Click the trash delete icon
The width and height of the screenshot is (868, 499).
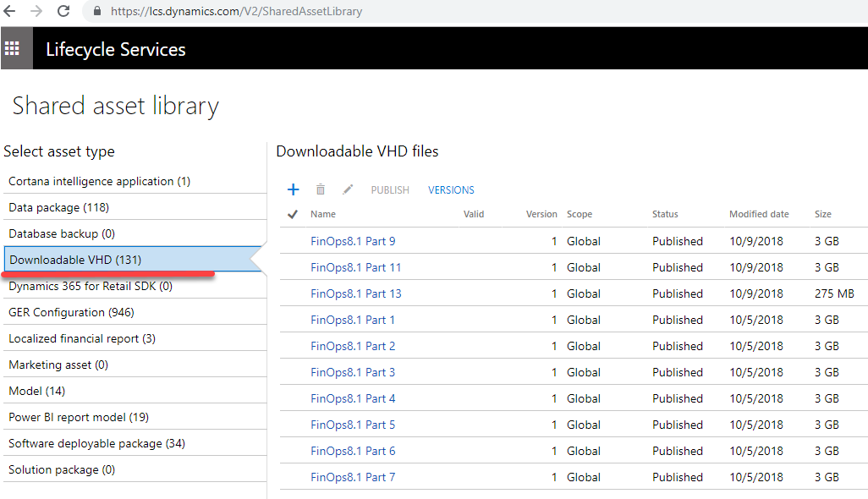pos(321,189)
